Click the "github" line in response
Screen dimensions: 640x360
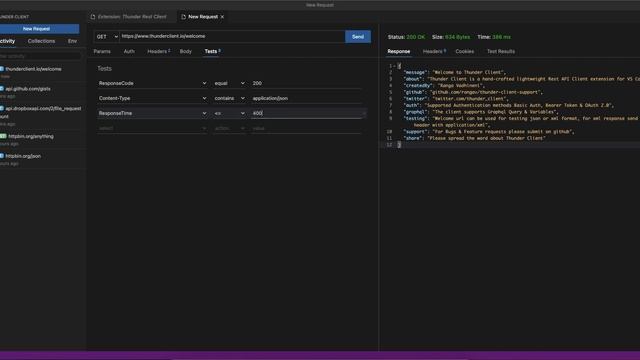click(473, 92)
